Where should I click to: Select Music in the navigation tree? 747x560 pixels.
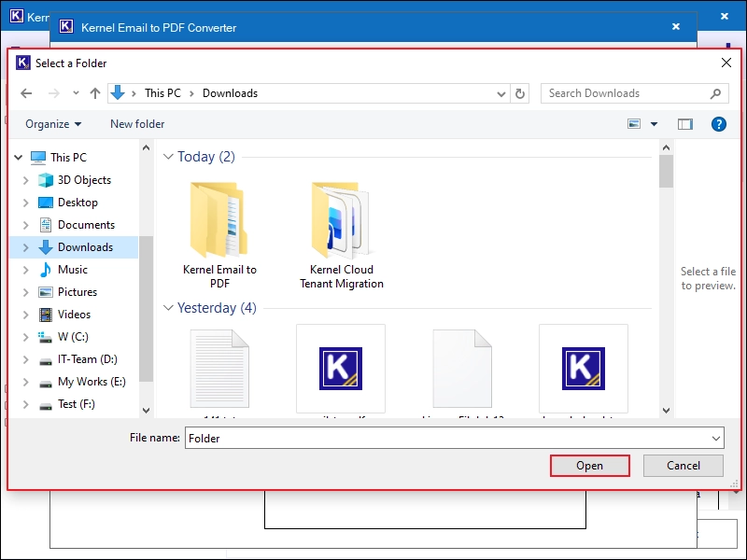73,270
